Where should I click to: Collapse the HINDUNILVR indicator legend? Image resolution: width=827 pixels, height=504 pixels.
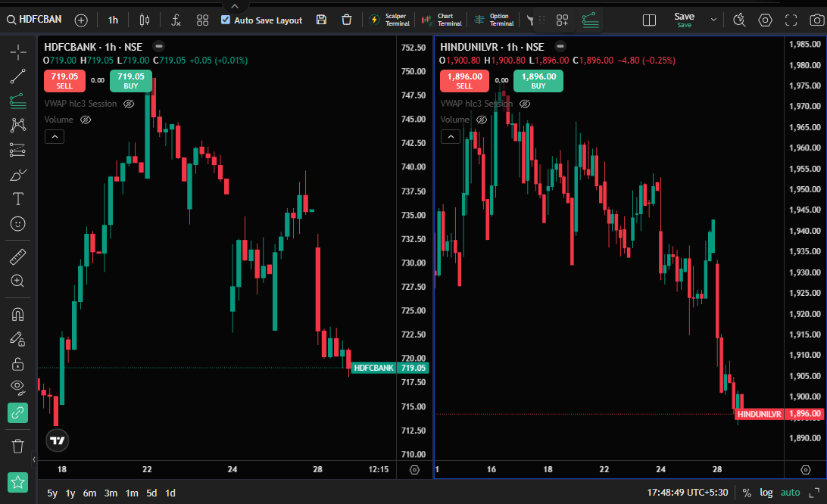pyautogui.click(x=451, y=137)
